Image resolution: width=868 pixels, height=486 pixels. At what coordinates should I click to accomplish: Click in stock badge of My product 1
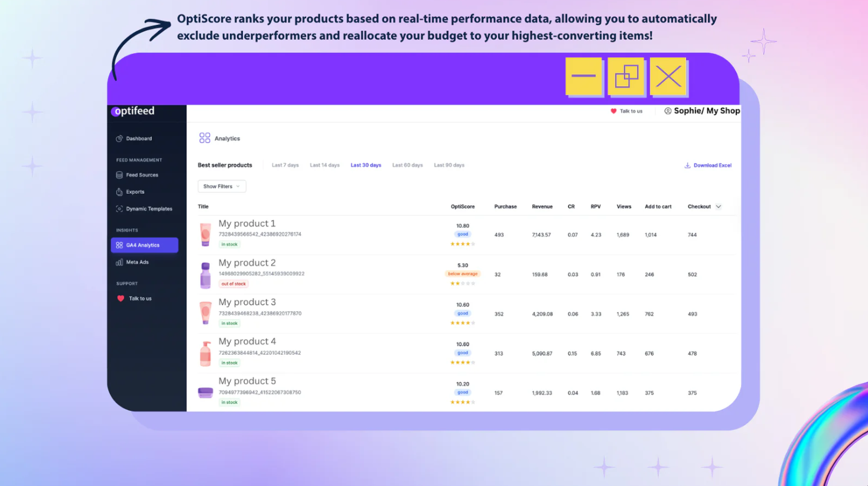(229, 244)
